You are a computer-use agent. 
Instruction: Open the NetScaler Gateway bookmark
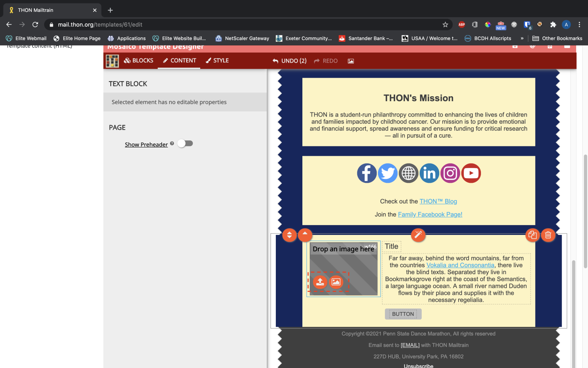click(242, 39)
